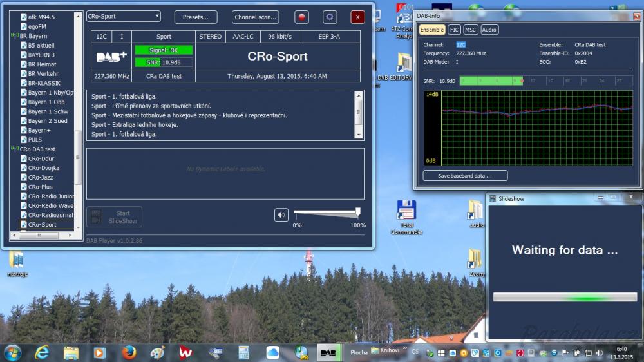Screen dimensions: 644x362
Task: Select station CRo-Plus
Action: pyautogui.click(x=40, y=187)
